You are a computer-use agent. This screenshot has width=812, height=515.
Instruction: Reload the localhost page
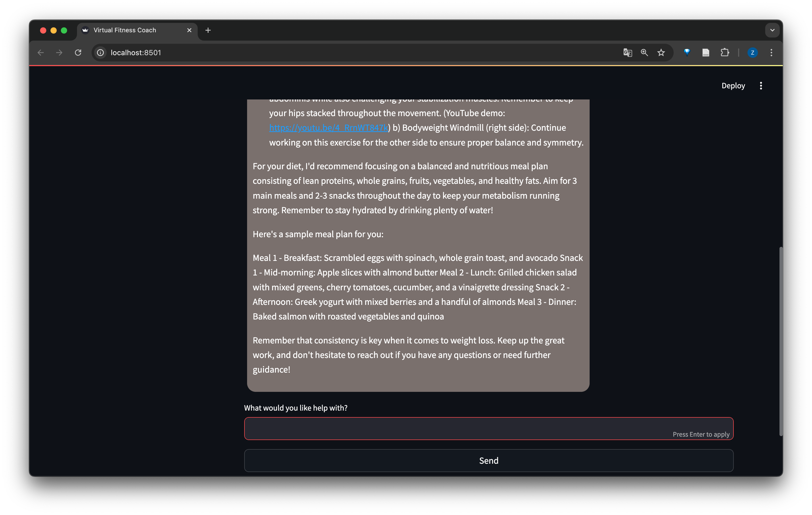tap(78, 53)
